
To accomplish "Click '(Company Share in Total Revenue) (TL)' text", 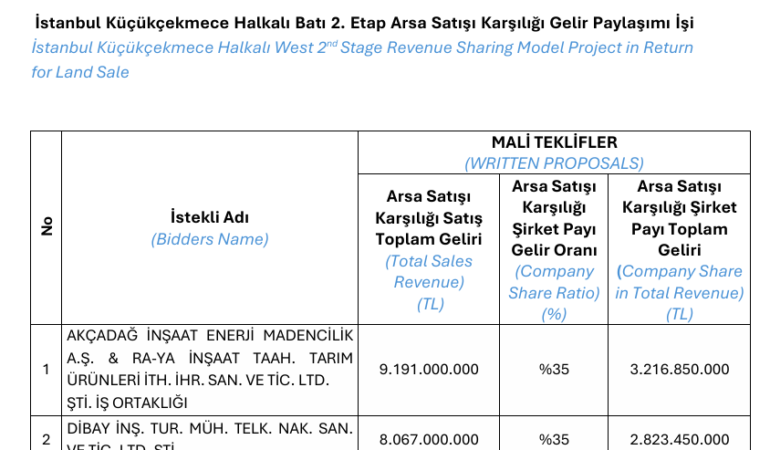I will [x=679, y=293].
